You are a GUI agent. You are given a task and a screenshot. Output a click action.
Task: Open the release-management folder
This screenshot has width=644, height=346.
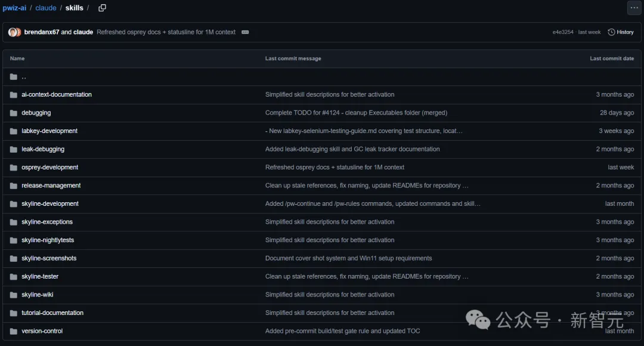click(51, 186)
